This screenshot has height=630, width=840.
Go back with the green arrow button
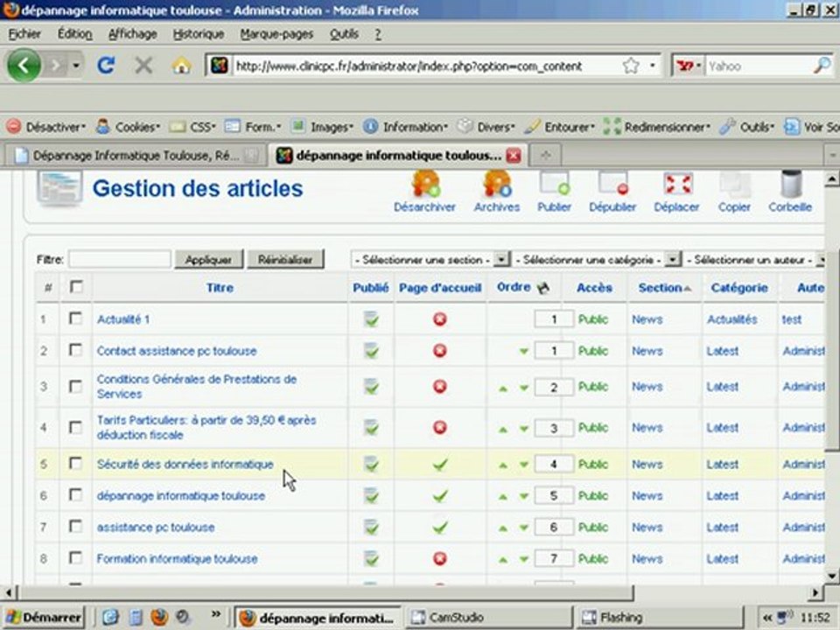pos(24,66)
